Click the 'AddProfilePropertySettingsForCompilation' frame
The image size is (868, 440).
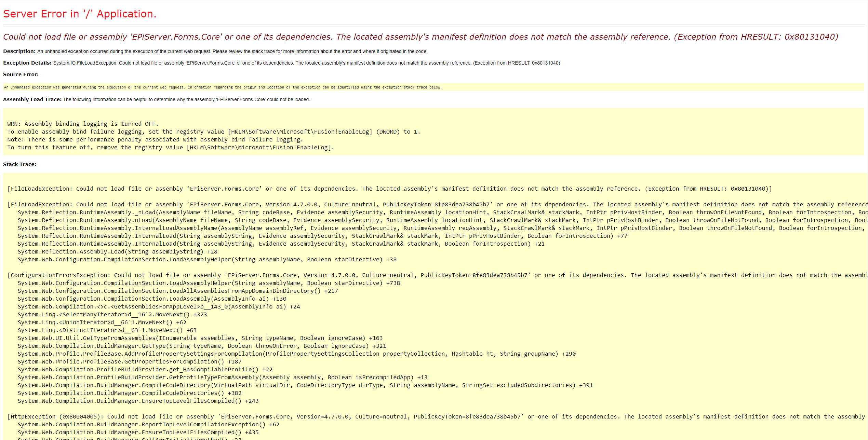[297, 354]
